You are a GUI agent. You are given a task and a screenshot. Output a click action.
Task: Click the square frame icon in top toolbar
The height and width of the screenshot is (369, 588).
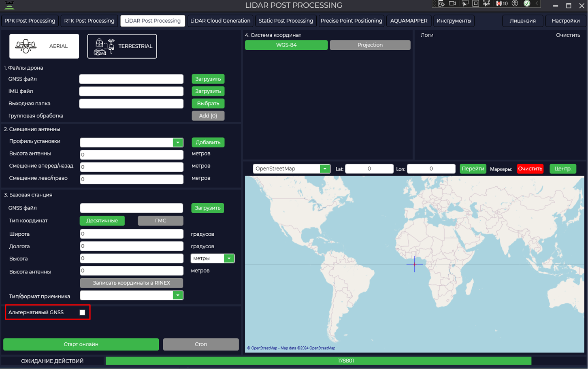click(476, 4)
